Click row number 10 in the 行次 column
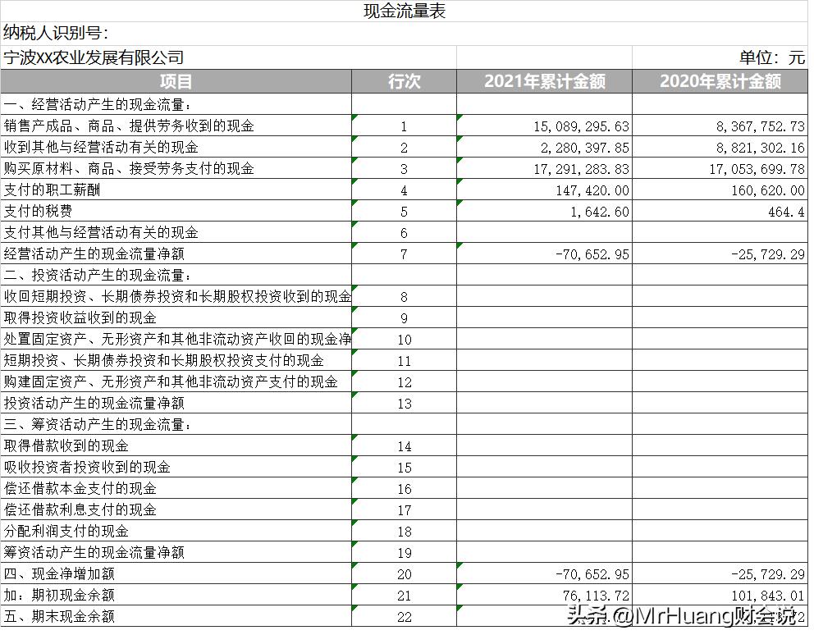This screenshot has height=644, width=814. pos(404,340)
